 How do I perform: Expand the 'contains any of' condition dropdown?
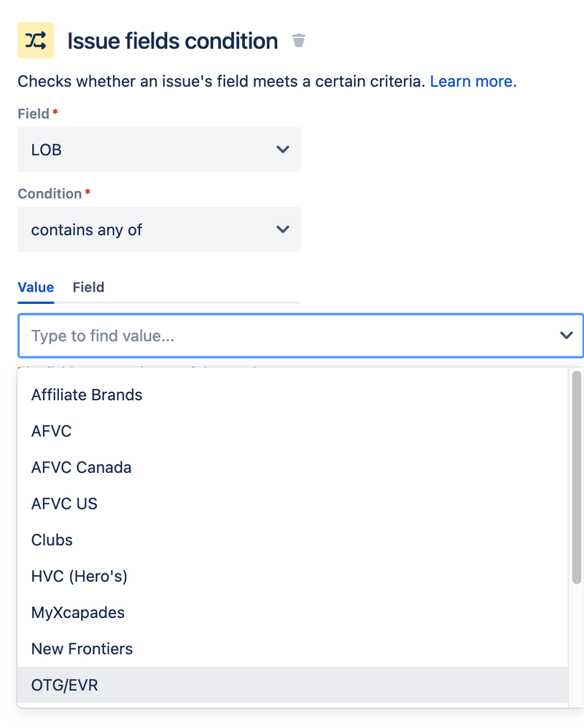[x=159, y=230]
